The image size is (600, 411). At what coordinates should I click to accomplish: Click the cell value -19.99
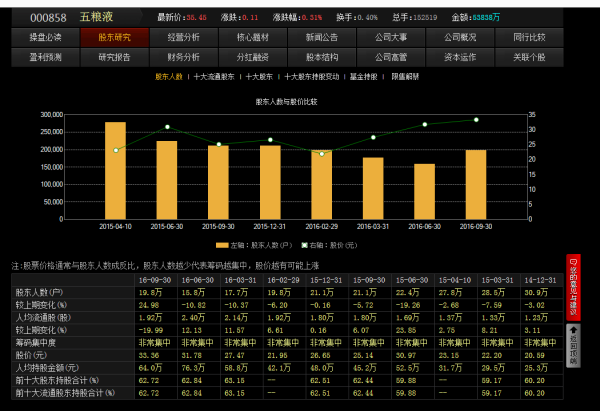(x=151, y=330)
